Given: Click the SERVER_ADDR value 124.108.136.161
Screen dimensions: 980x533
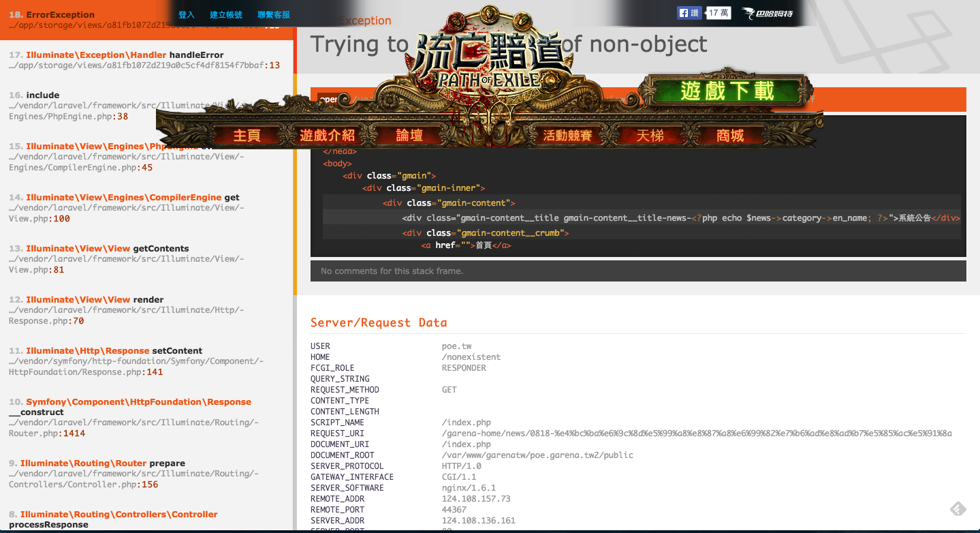Looking at the screenshot, I should tap(479, 521).
